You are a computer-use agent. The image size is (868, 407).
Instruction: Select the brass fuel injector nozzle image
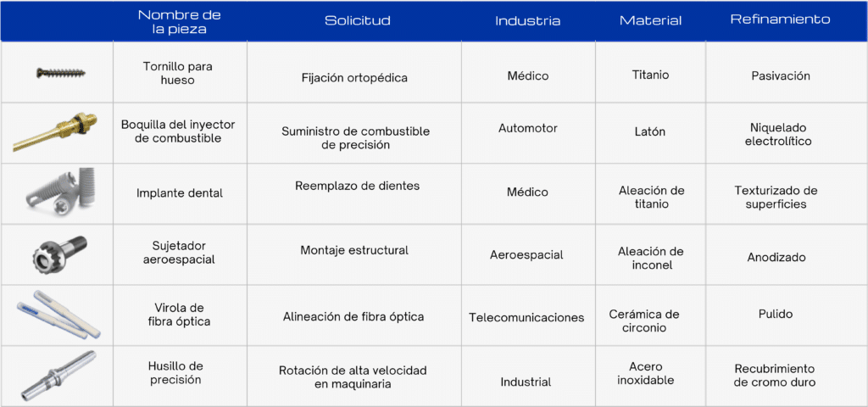[56, 132]
